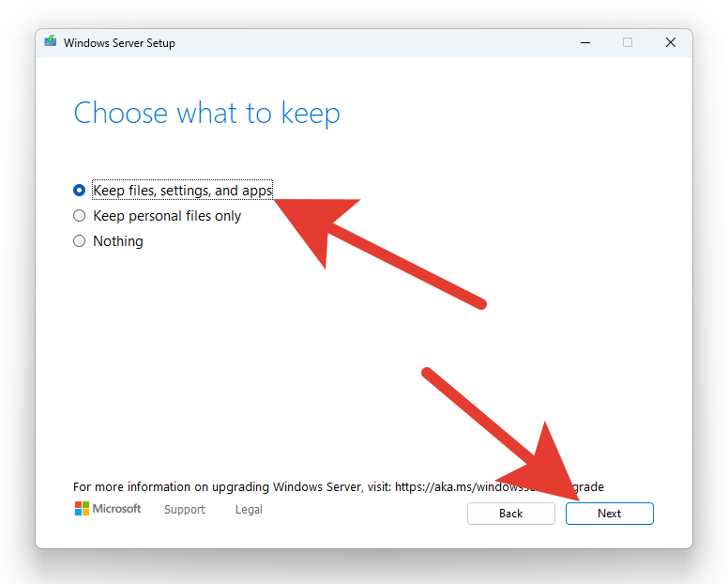
Task: Choose Keep personal files only radio button
Action: point(80,216)
